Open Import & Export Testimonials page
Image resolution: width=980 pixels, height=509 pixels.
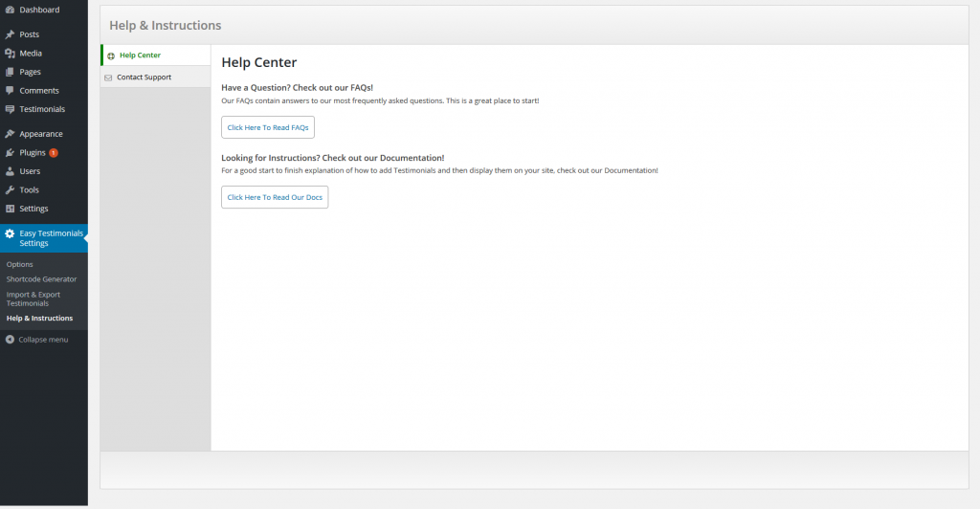click(x=34, y=299)
